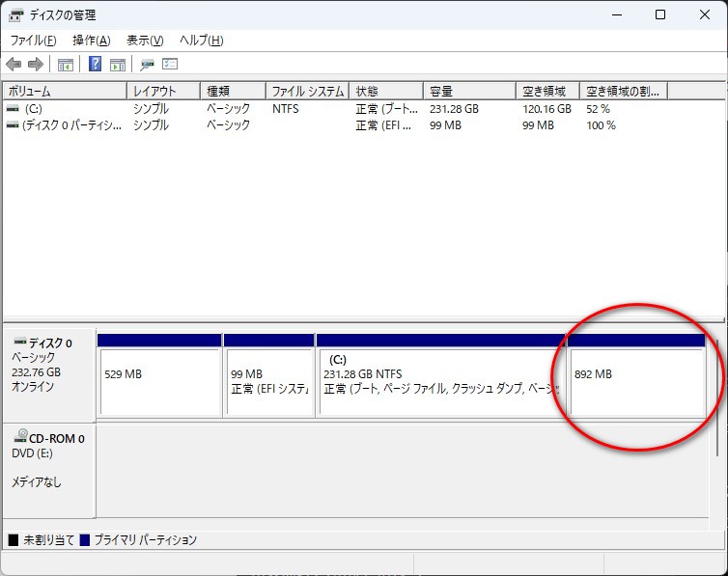
Task: Sort by the 空き領域の割... column header
Action: tap(624, 91)
